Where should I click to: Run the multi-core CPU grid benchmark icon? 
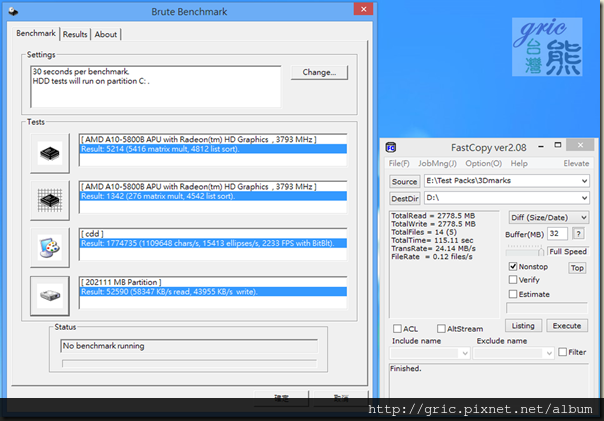(x=50, y=200)
